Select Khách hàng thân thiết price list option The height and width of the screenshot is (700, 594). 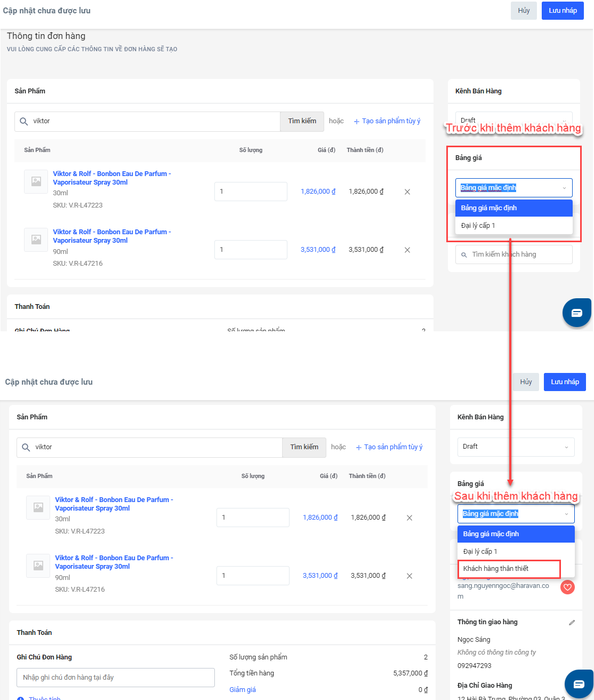pyautogui.click(x=509, y=569)
